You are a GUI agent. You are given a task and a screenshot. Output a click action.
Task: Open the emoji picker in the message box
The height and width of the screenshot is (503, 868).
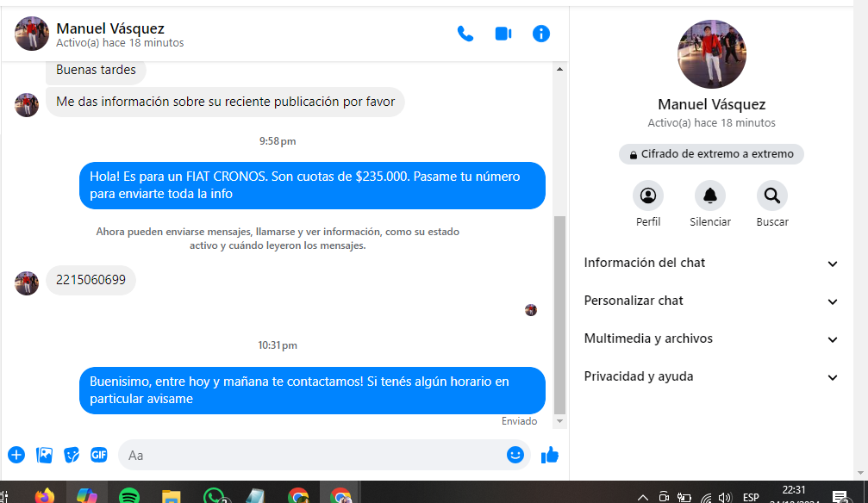(x=515, y=455)
